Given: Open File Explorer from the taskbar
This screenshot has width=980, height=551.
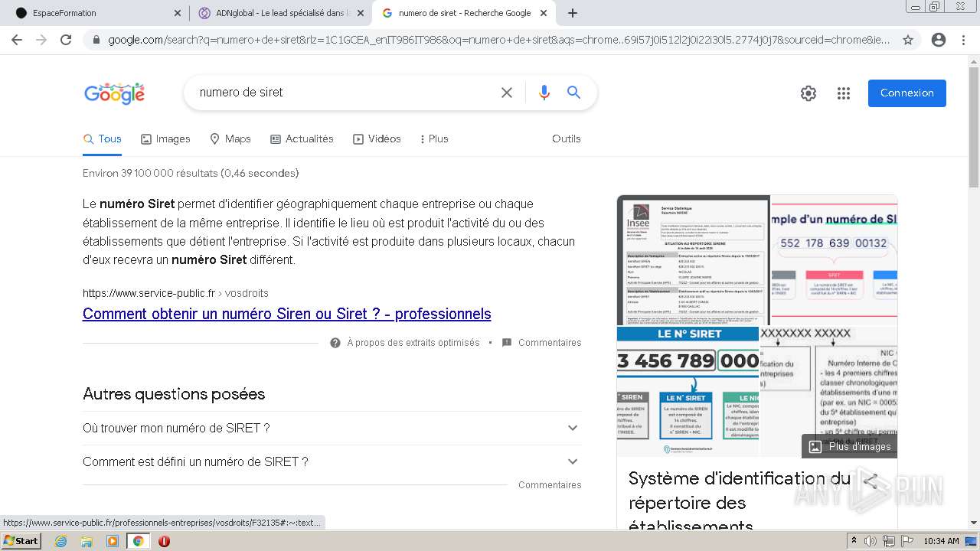Looking at the screenshot, I should 87,541.
